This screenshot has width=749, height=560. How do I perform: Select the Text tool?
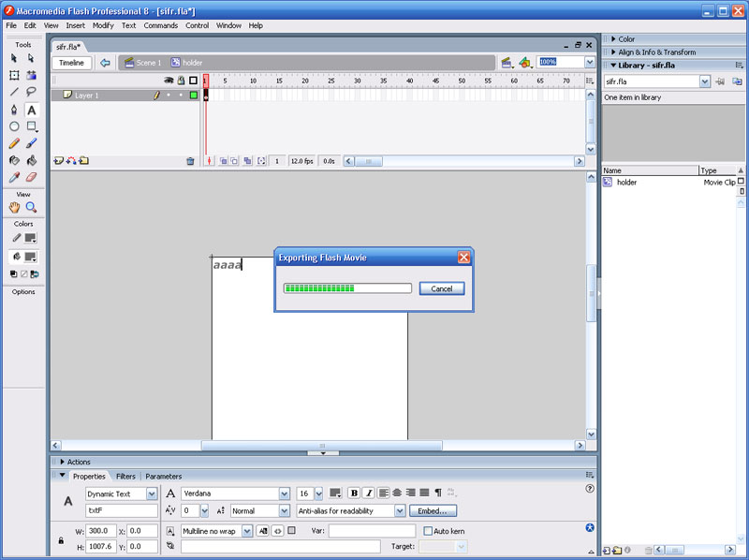(31, 110)
